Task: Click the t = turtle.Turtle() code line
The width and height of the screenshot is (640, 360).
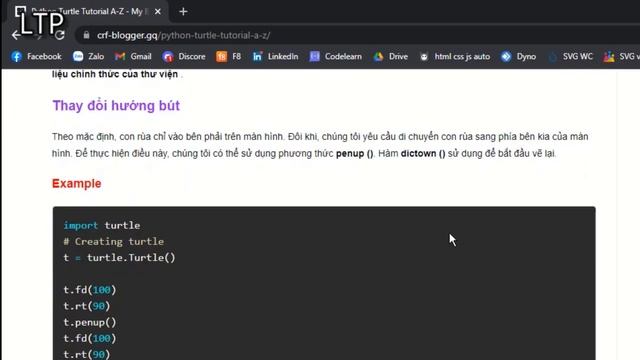Action: 119,258
